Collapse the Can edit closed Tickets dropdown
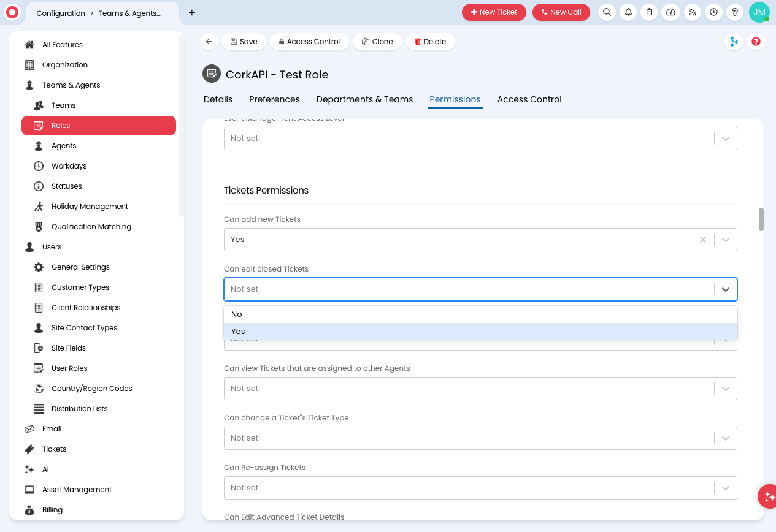 [x=726, y=289]
